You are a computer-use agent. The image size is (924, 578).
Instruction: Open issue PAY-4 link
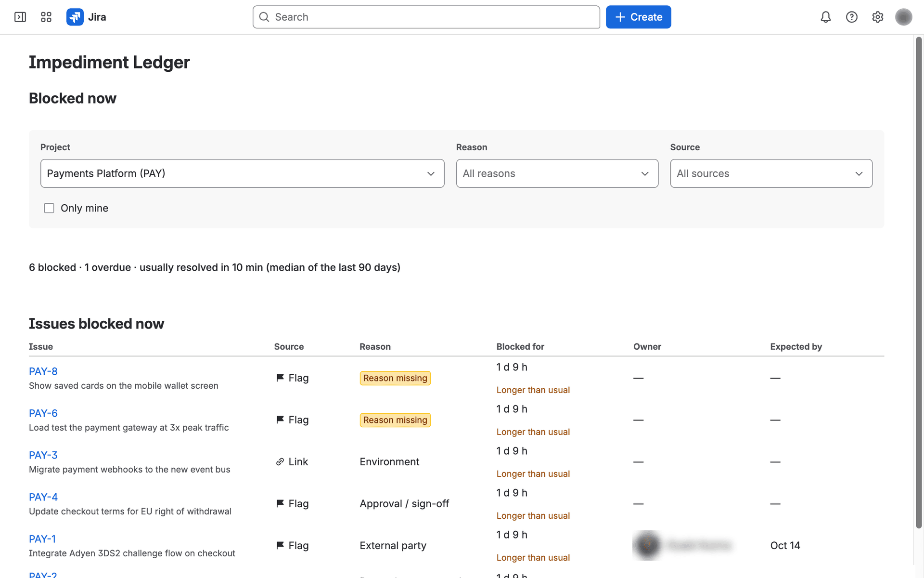click(x=43, y=497)
